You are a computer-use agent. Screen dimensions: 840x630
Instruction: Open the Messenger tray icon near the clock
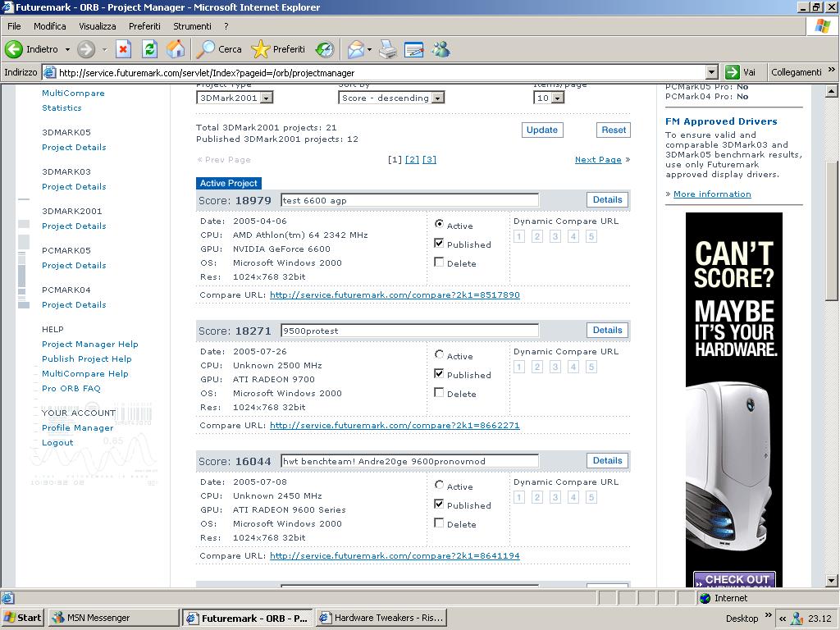click(797, 619)
